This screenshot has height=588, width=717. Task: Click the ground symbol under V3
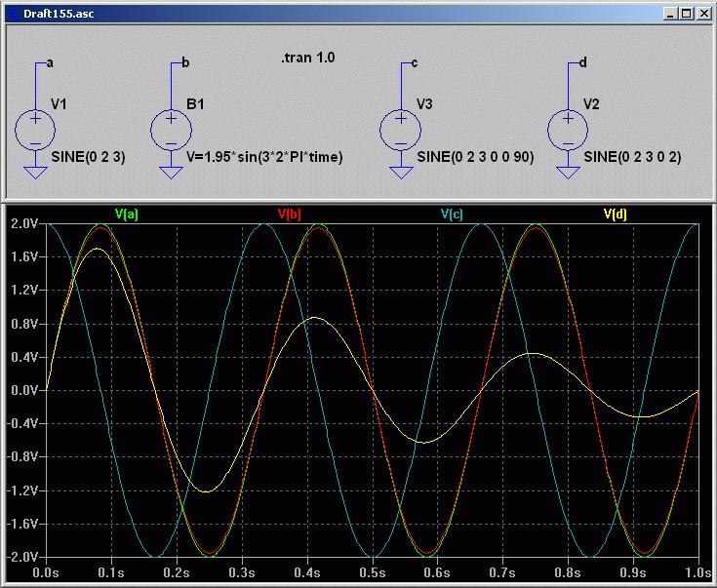point(401,173)
